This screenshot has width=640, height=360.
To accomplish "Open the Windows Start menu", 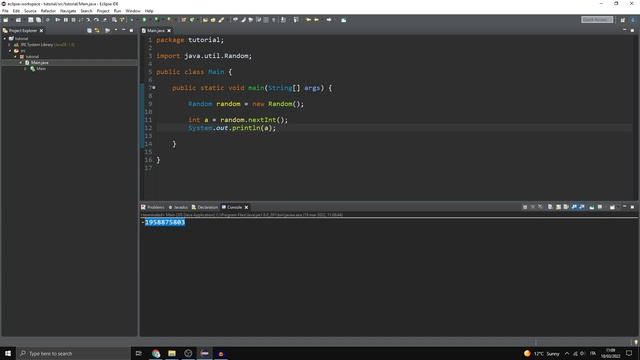I will [8, 353].
